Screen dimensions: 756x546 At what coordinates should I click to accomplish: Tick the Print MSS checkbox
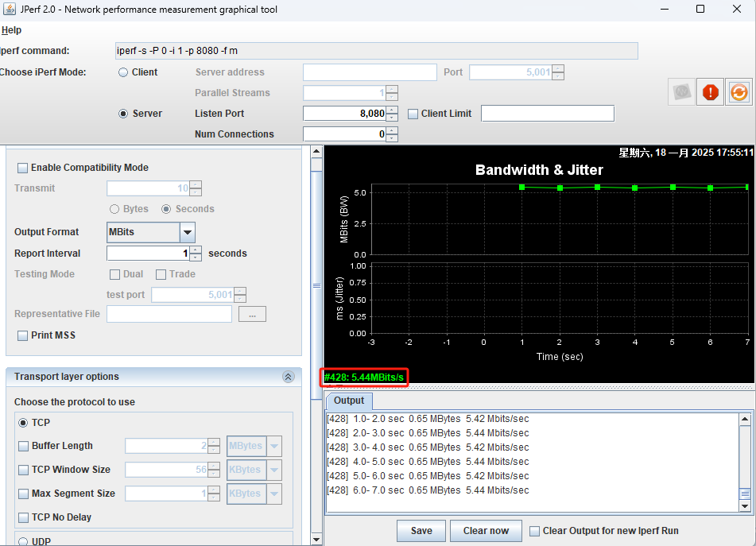pyautogui.click(x=22, y=335)
